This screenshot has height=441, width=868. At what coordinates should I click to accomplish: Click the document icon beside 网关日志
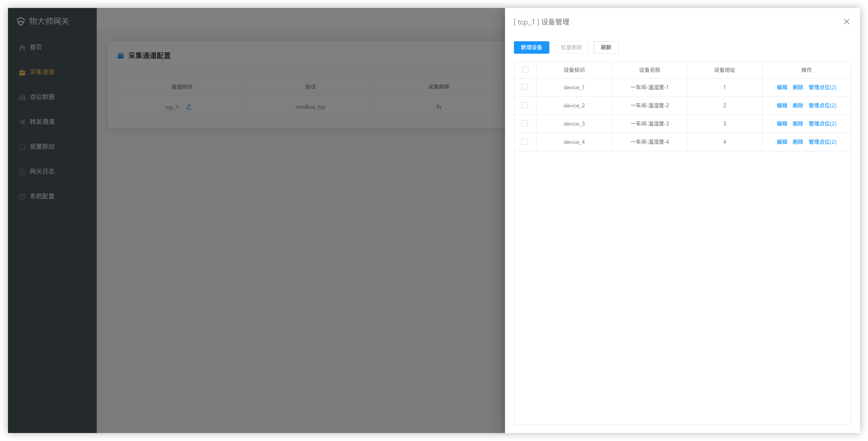pyautogui.click(x=22, y=172)
